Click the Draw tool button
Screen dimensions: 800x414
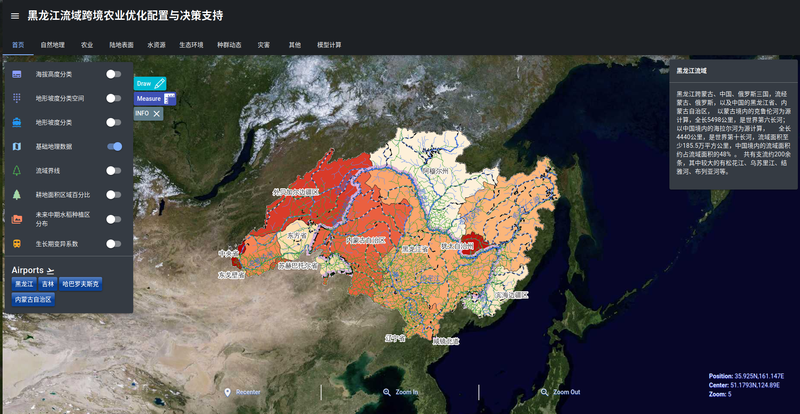[150, 84]
